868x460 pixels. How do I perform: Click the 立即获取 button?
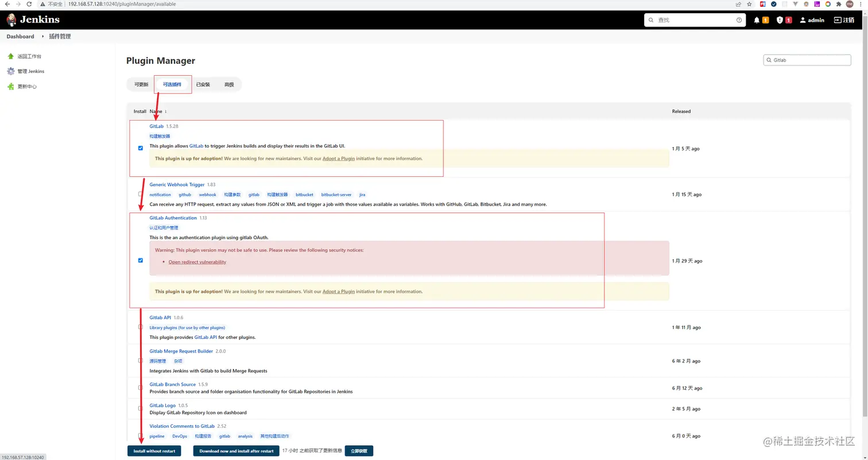point(359,451)
